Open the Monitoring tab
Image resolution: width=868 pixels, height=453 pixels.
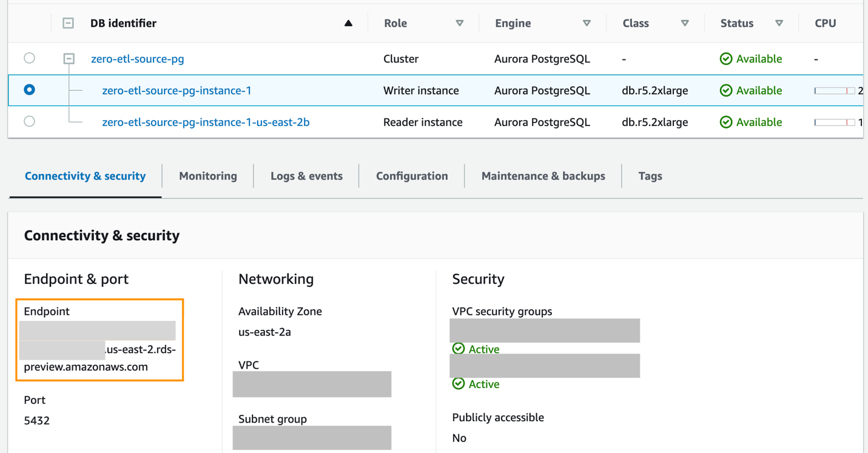click(207, 176)
